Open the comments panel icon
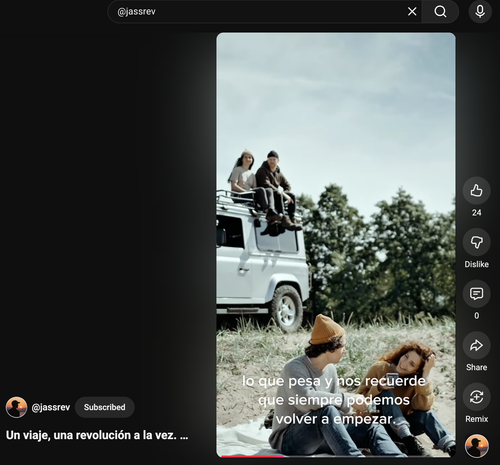500x465 pixels. pos(476,294)
